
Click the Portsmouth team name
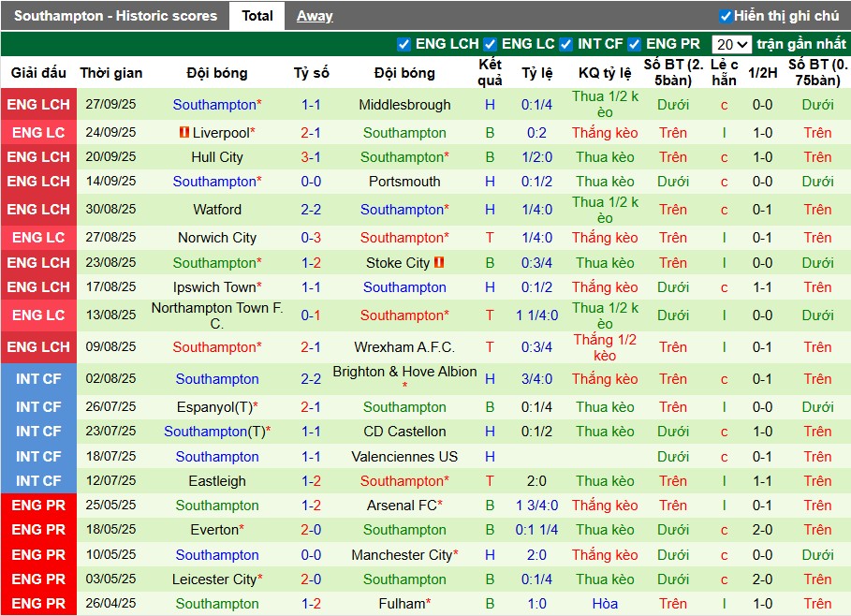(x=404, y=182)
